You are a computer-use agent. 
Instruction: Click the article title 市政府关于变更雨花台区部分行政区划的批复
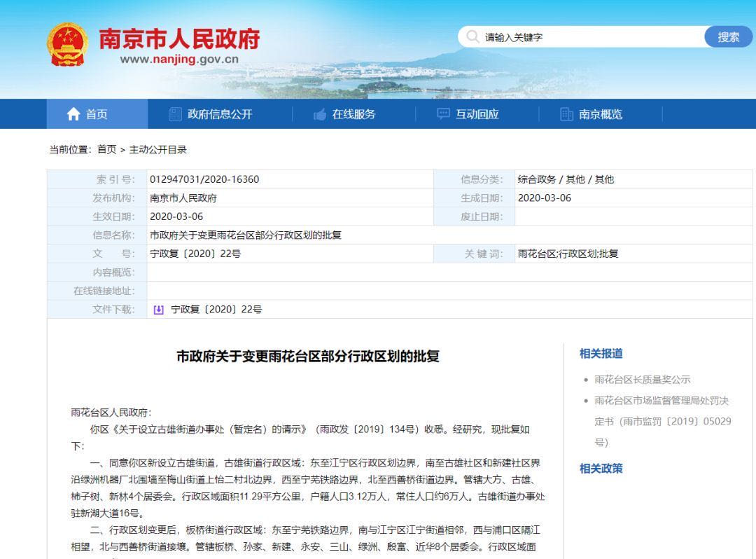click(308, 357)
